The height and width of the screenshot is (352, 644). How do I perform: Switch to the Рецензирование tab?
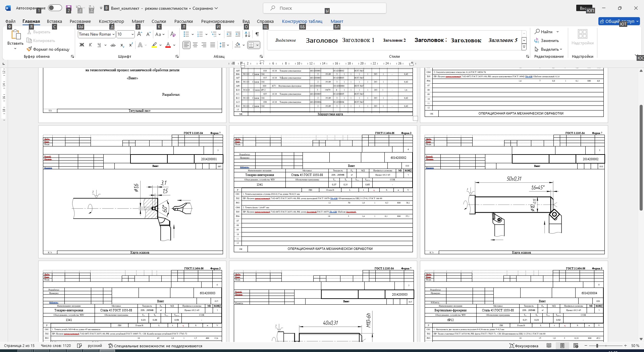pyautogui.click(x=218, y=21)
